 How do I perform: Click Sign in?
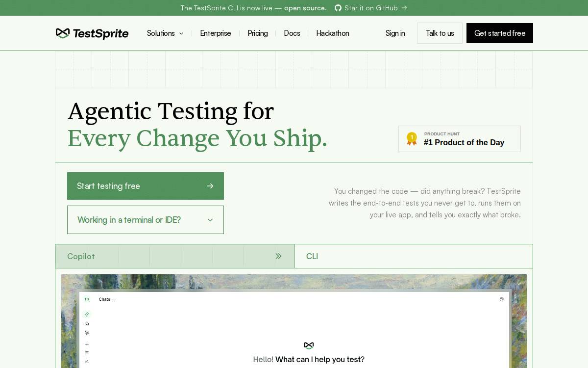click(395, 33)
